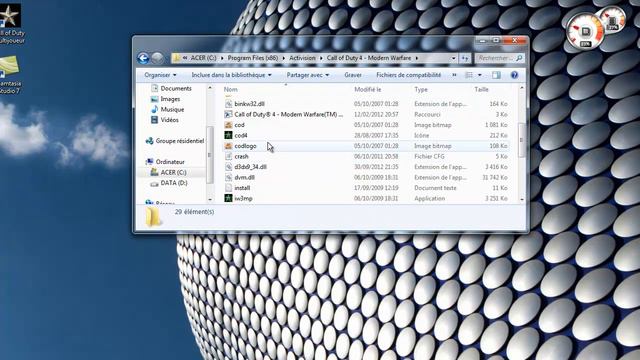This screenshot has width=640, height=360.
Task: Click the crash CFG file icon
Action: pyautogui.click(x=229, y=156)
